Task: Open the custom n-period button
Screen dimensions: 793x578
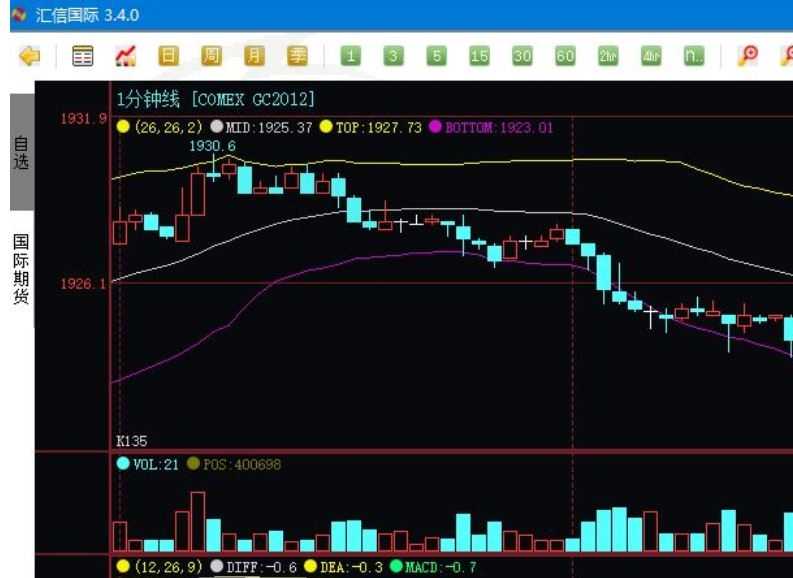Action: (694, 56)
